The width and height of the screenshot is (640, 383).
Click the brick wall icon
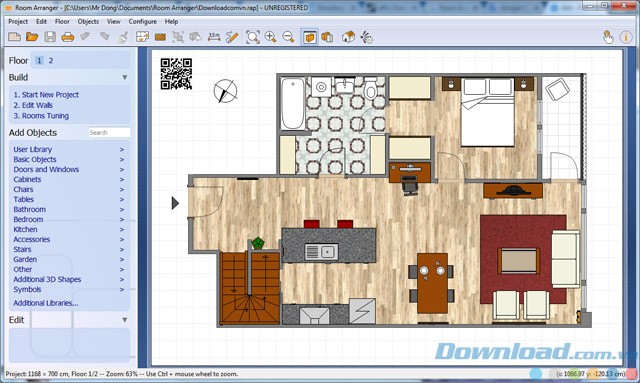pos(160,38)
